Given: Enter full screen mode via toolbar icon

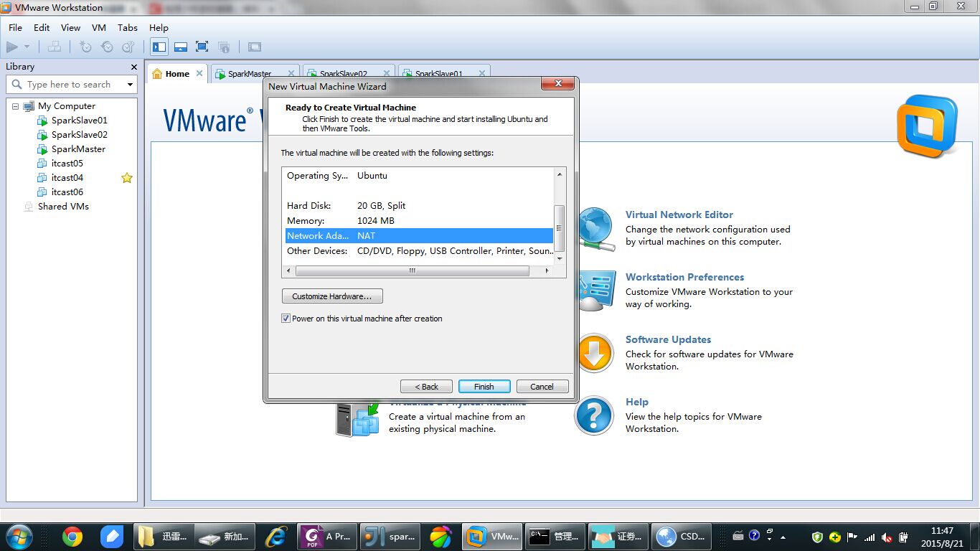Looking at the screenshot, I should click(x=202, y=47).
